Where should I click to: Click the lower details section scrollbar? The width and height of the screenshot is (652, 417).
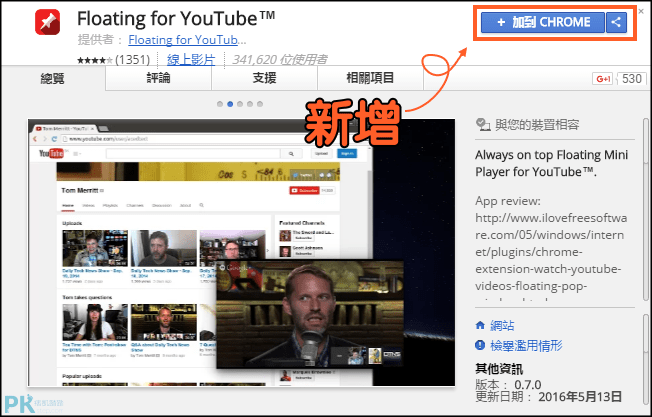[646, 361]
